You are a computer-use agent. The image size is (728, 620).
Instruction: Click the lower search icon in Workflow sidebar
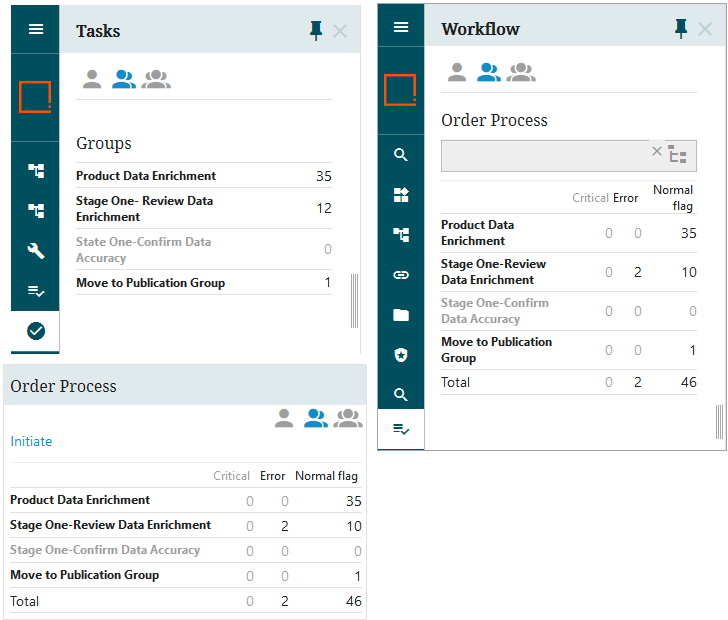click(401, 395)
